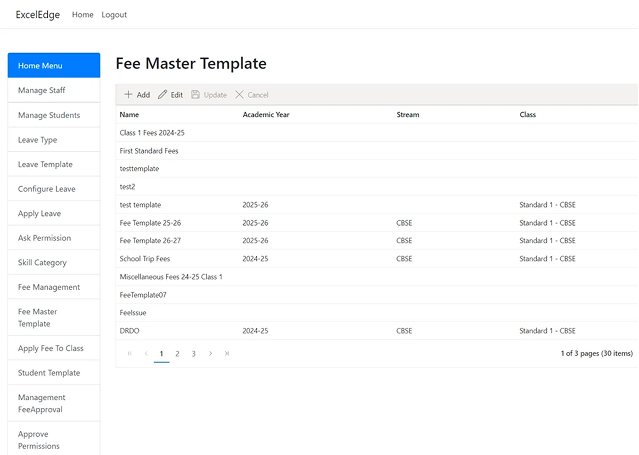The height and width of the screenshot is (455, 639).
Task: Open Manage Students sidebar item
Action: tap(54, 115)
